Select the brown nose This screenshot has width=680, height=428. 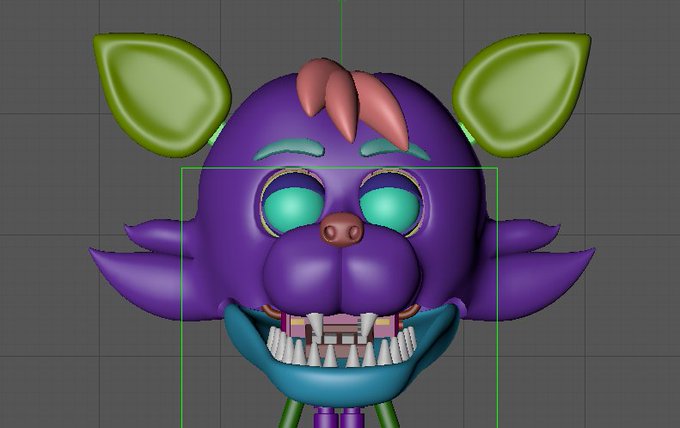pyautogui.click(x=342, y=229)
